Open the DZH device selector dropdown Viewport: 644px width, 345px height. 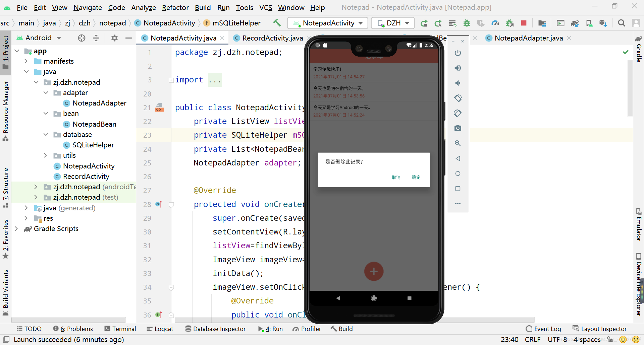tap(393, 23)
